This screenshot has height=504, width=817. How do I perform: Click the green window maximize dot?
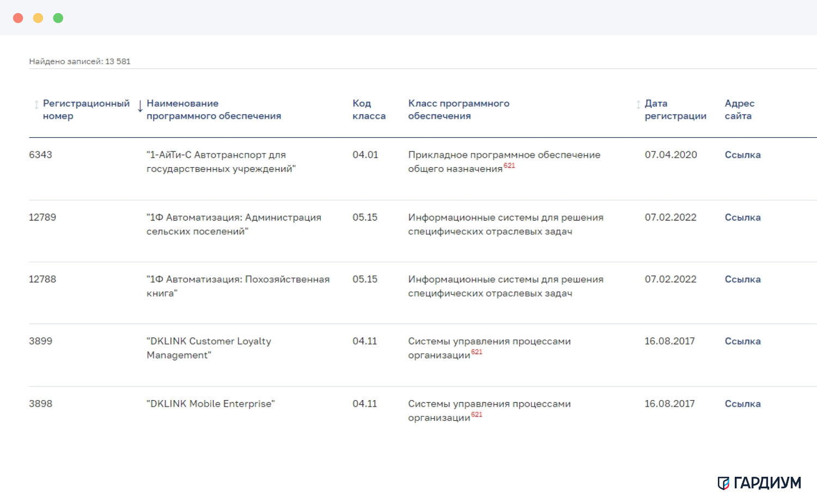point(58,18)
